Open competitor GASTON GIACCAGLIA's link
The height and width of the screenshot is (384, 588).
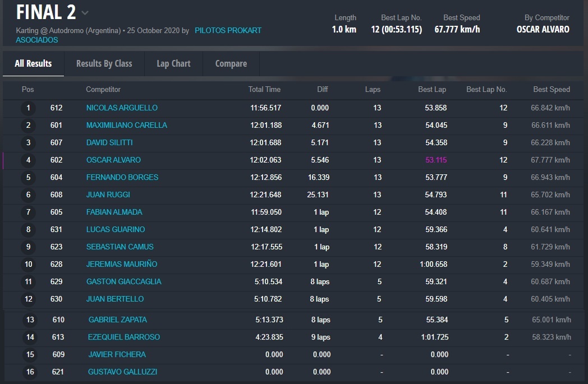[123, 281]
